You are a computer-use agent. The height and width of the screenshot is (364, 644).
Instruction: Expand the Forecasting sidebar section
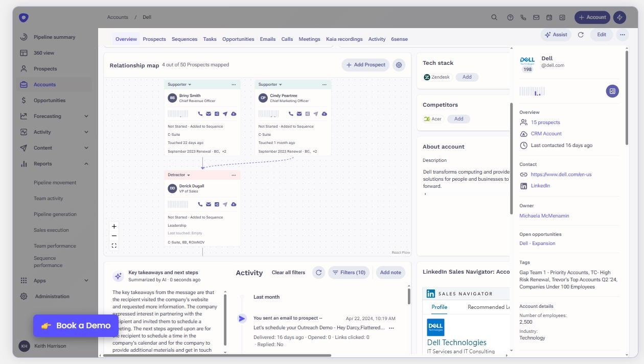[86, 116]
